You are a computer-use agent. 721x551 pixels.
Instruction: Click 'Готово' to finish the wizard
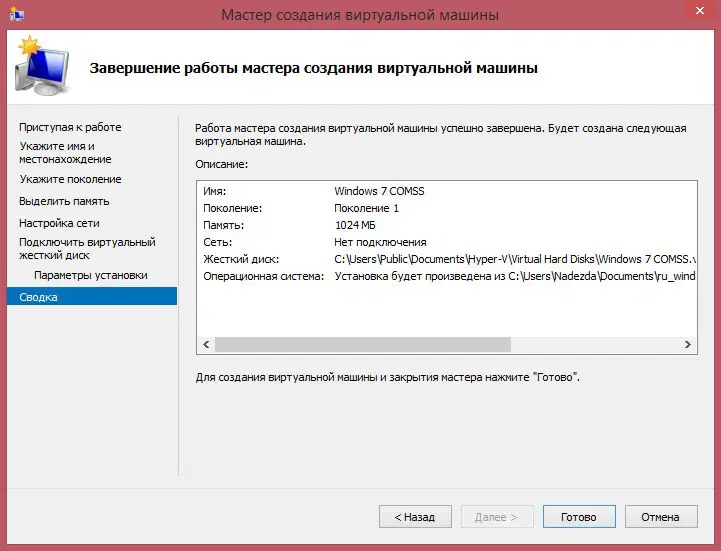point(578,517)
